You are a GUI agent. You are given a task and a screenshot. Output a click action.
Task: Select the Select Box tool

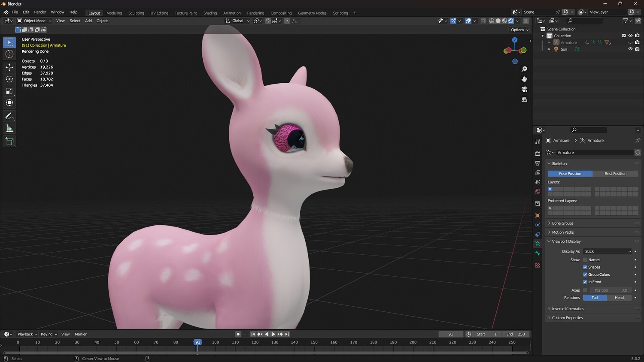pyautogui.click(x=9, y=42)
